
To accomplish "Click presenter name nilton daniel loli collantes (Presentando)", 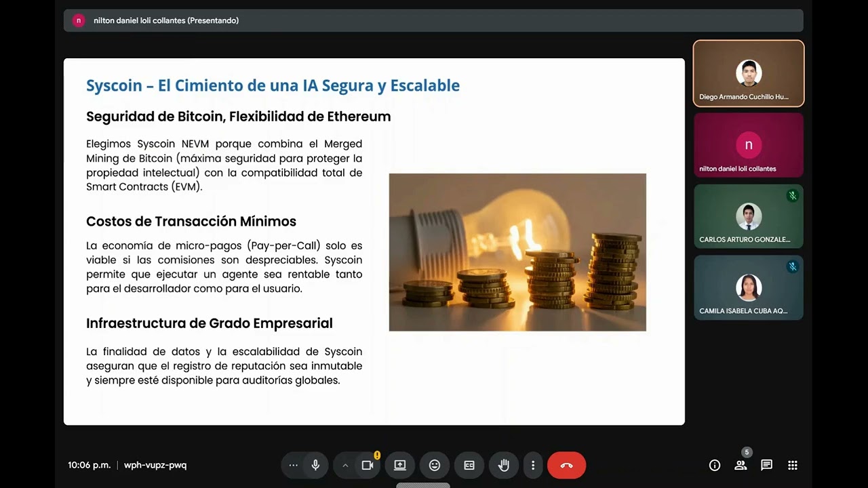I will point(166,20).
